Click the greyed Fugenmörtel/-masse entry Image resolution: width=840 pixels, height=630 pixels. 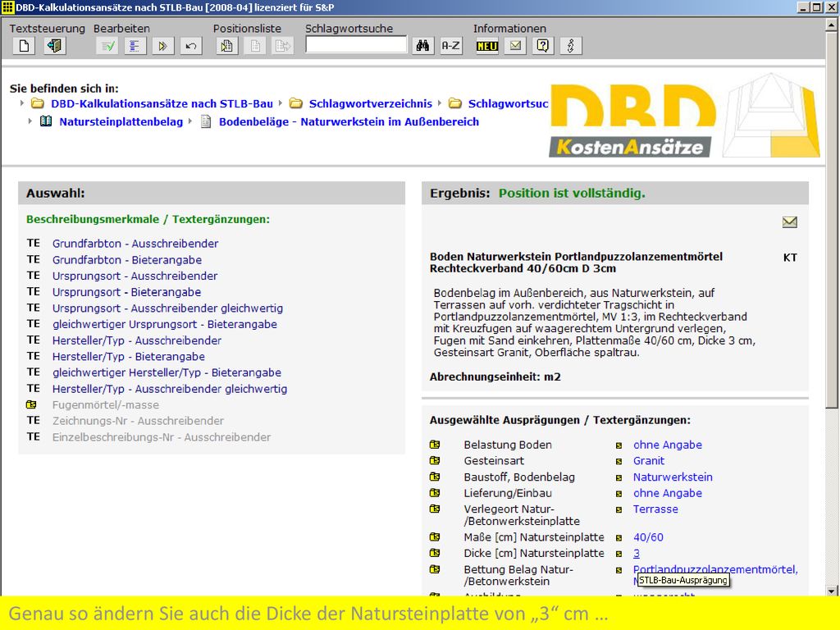tap(106, 405)
